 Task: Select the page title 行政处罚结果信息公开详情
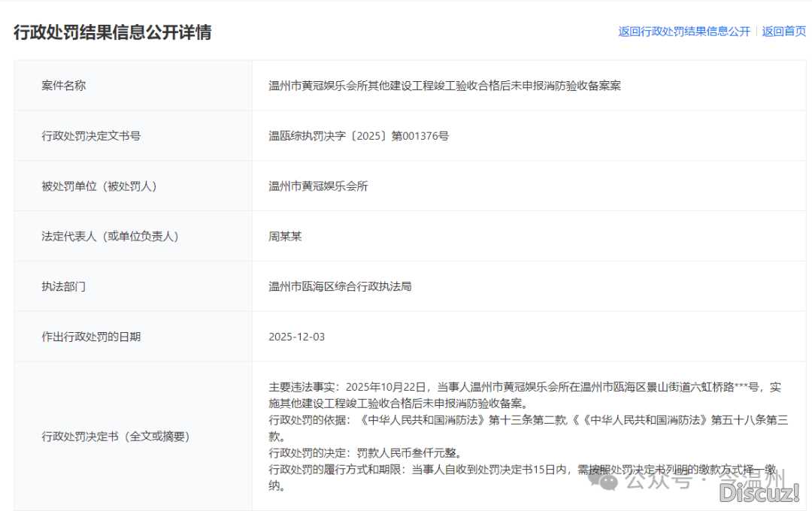tap(114, 33)
